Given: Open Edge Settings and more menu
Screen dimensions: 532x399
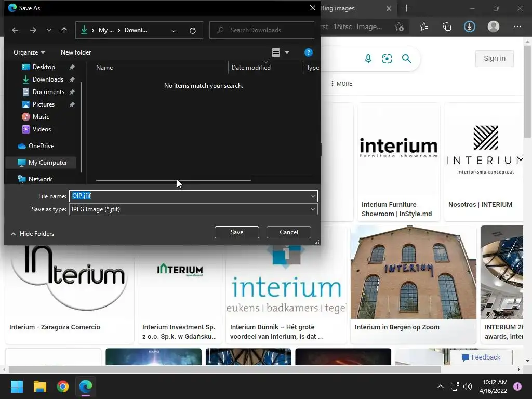Looking at the screenshot, I should [517, 27].
